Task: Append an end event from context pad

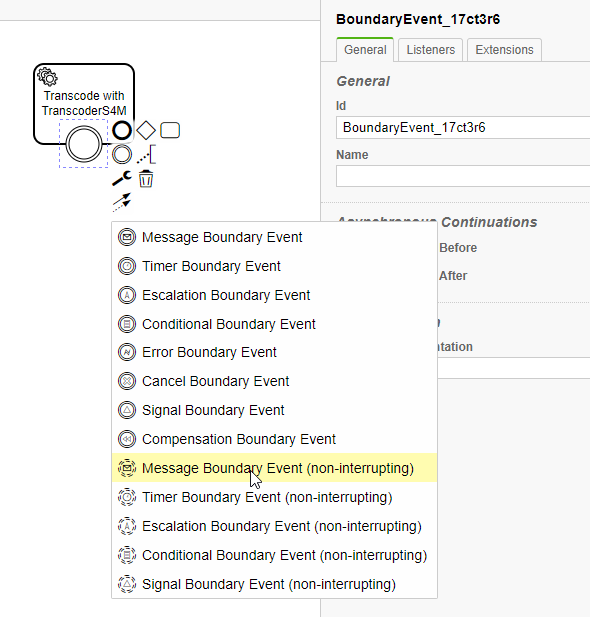Action: (x=122, y=130)
